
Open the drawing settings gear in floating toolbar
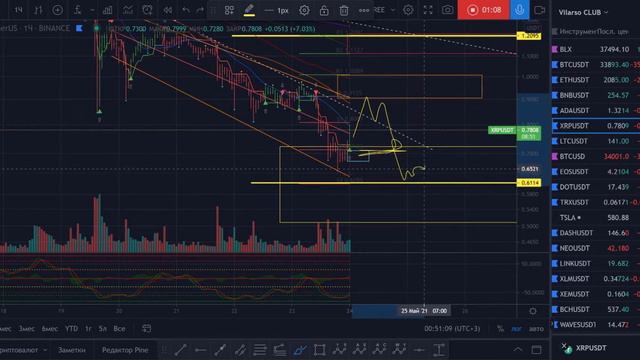click(304, 10)
